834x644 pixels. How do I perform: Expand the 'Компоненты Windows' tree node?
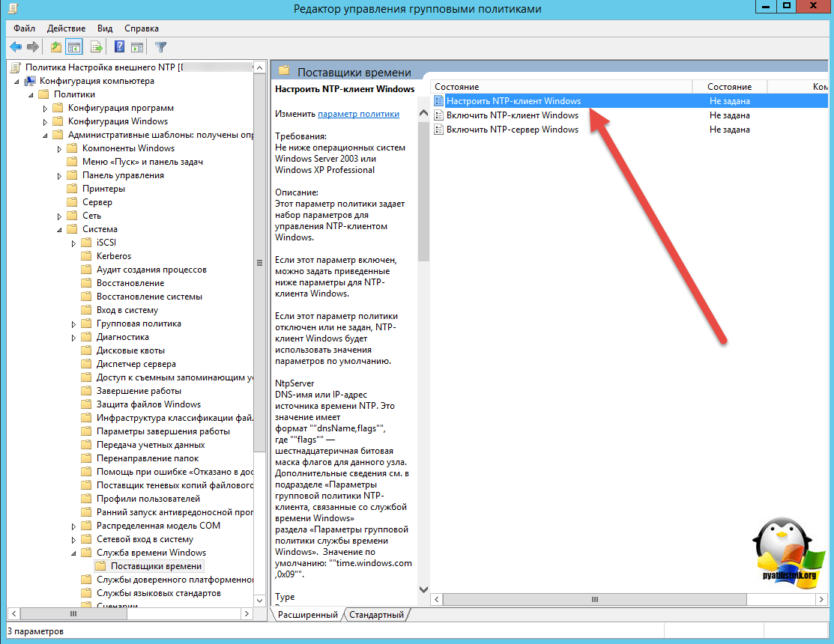[x=60, y=148]
